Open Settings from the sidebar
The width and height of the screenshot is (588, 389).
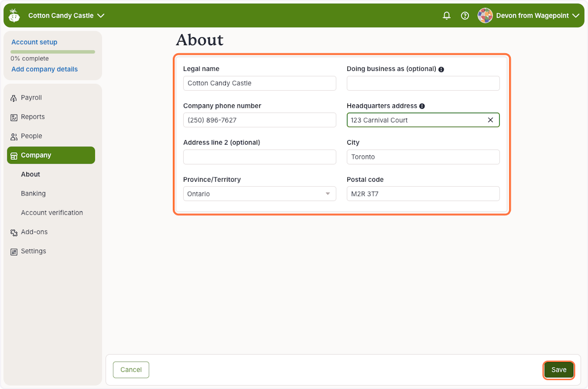coord(33,251)
